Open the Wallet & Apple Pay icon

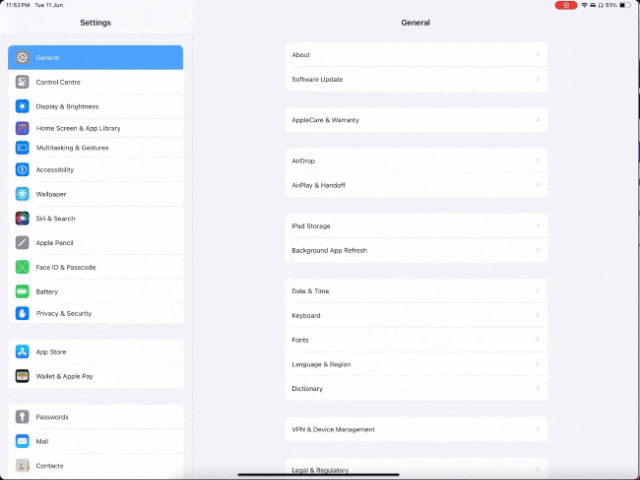click(x=22, y=376)
